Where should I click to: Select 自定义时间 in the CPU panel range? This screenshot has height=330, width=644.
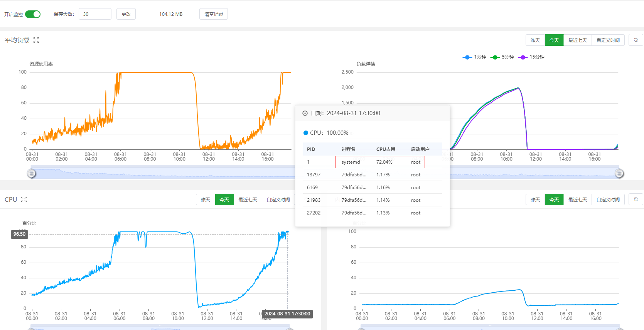click(x=278, y=199)
